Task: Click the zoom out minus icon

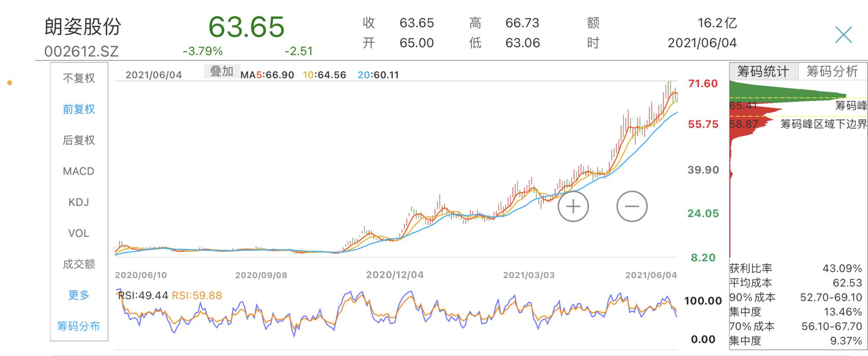Action: tap(632, 207)
